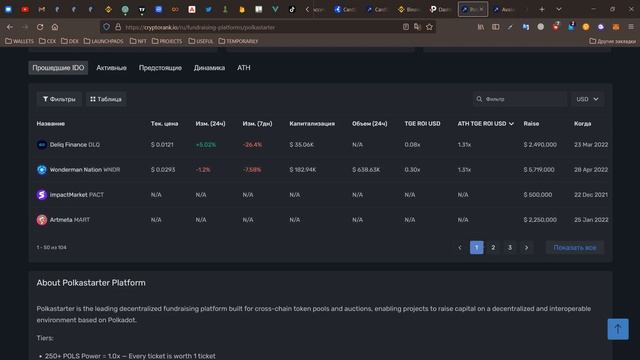Click Deliq Finance raise value $ 2,490,000
This screenshot has width=640, height=360.
coord(540,144)
